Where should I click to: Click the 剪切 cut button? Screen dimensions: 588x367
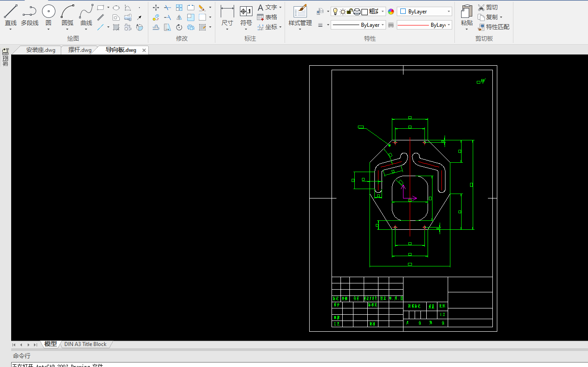[x=487, y=7]
